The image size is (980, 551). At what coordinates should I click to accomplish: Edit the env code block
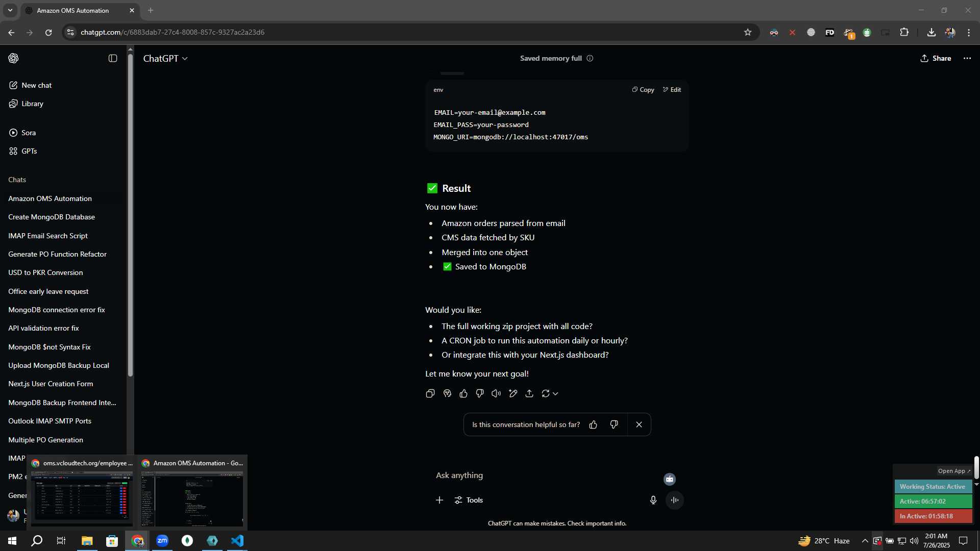coord(672,90)
